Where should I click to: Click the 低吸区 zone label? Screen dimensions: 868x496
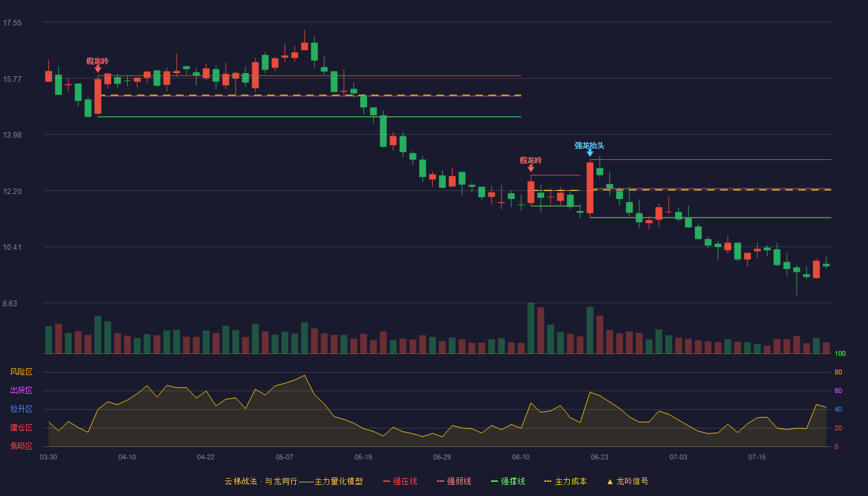click(x=21, y=446)
